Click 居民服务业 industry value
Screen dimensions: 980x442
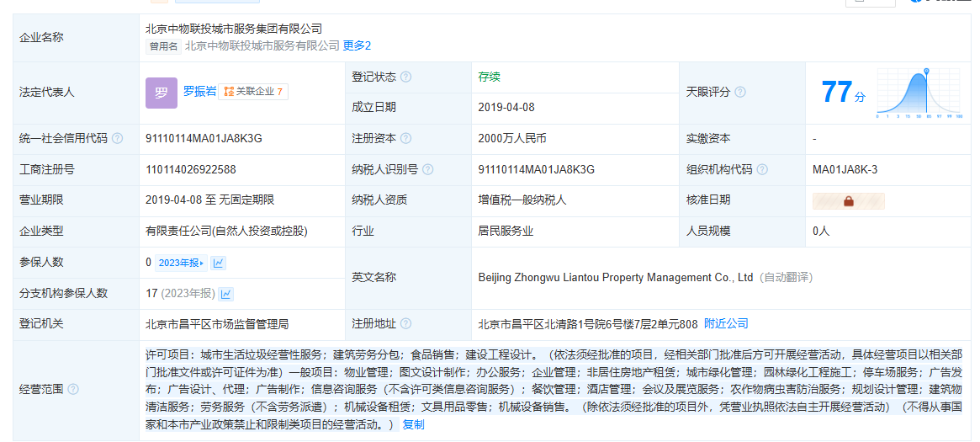506,232
